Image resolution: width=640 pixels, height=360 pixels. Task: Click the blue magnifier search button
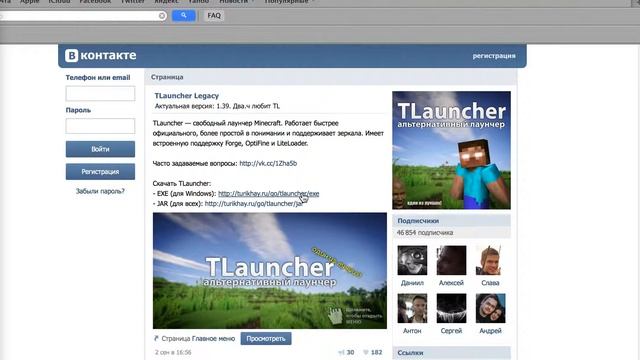point(184,16)
